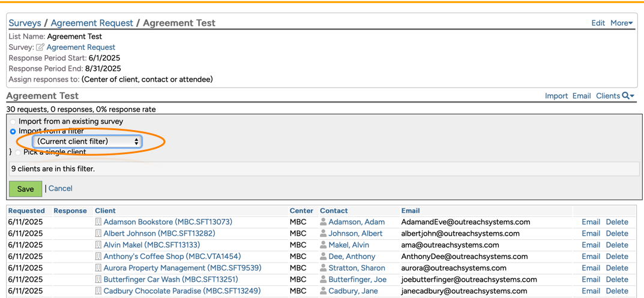This screenshot has height=298, width=644.
Task: Open the Clients dropdown menu
Action: 615,96
